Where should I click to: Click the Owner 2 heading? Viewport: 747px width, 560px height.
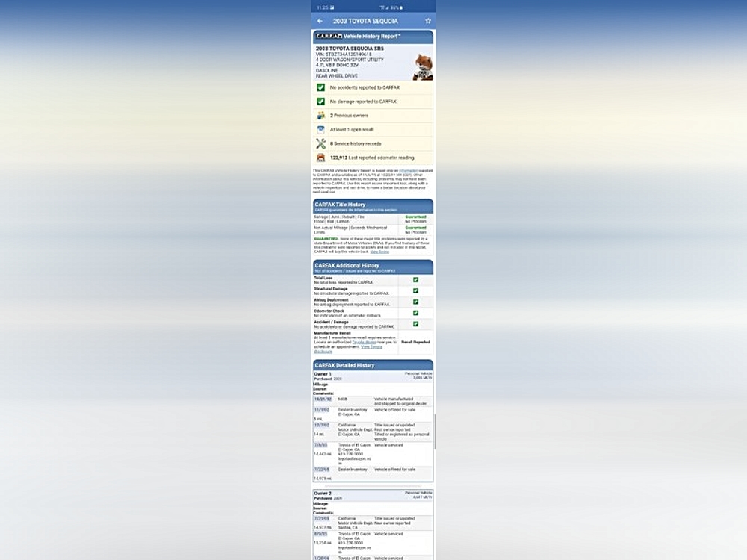(323, 494)
